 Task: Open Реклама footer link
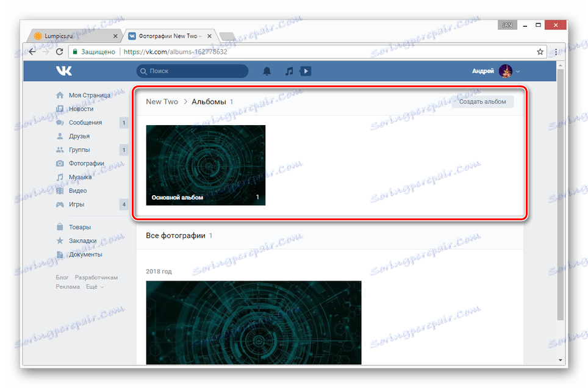pos(68,287)
